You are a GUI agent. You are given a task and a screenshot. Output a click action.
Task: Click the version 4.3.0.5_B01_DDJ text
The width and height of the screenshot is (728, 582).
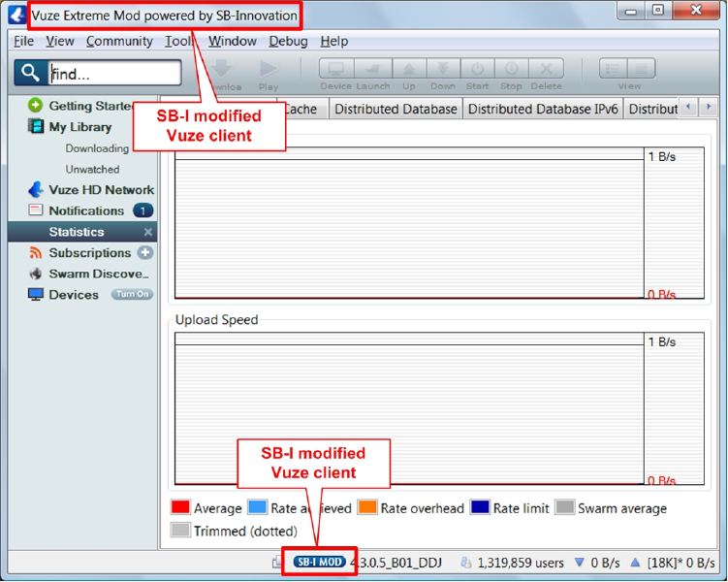click(396, 563)
